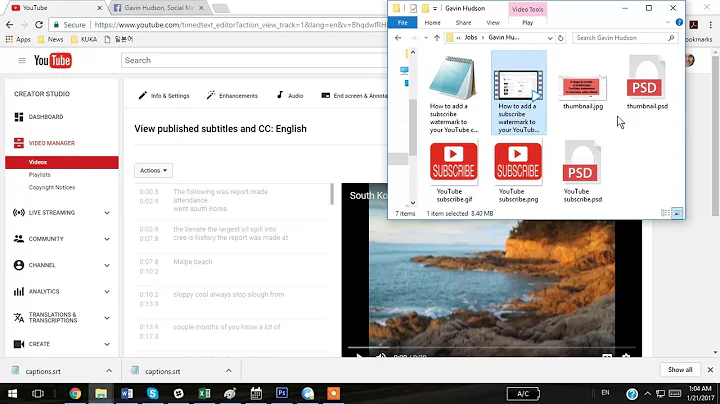The image size is (720, 404).
Task: Open the Actions dropdown
Action: 153,170
